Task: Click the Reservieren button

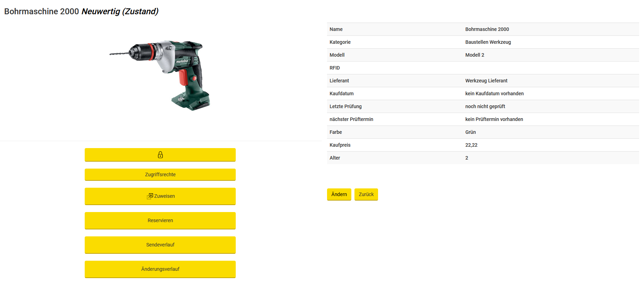Action: pos(160,220)
